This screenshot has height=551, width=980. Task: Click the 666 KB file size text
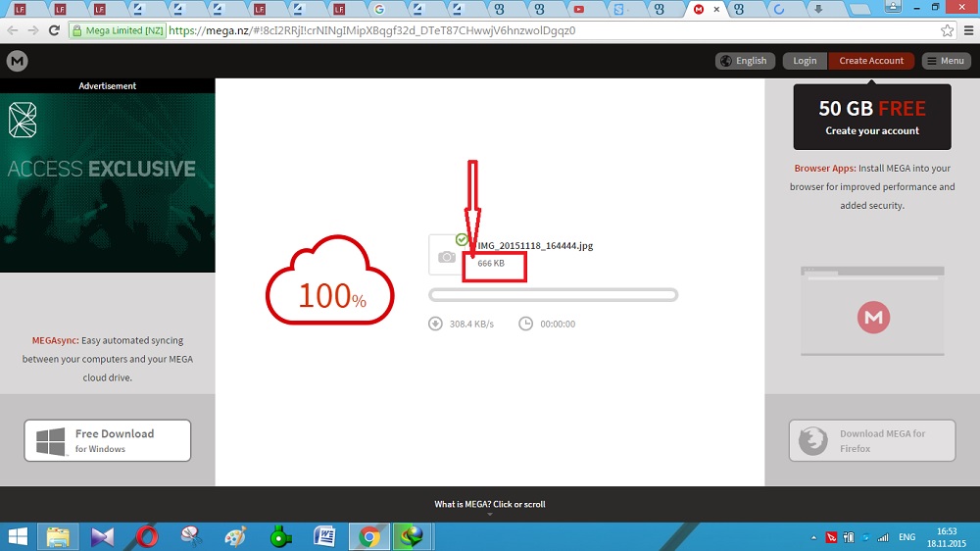tap(491, 264)
